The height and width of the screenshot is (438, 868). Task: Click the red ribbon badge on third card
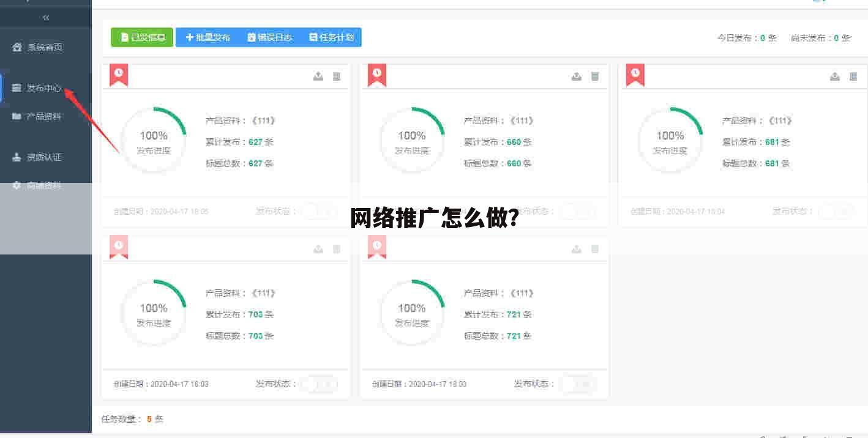point(635,74)
